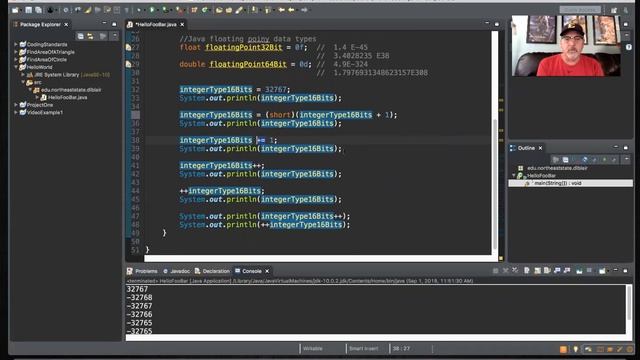Expand the CodingStandards project node

(x=16, y=44)
